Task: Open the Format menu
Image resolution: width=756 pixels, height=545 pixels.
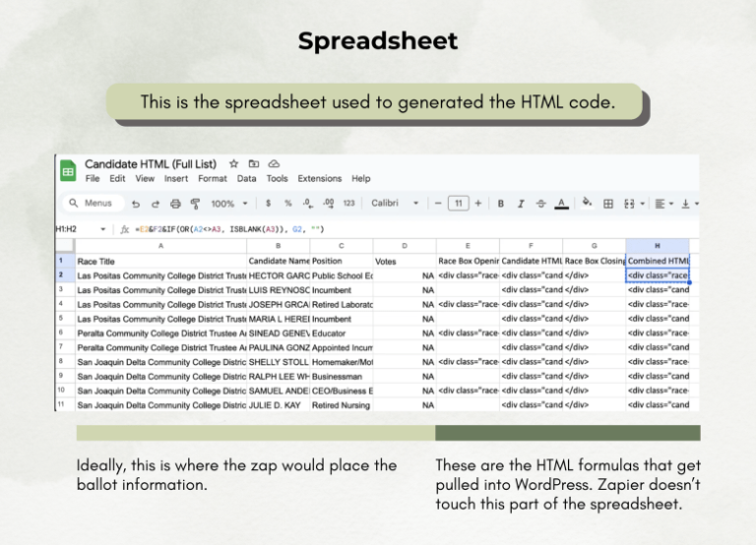Action: 213,179
